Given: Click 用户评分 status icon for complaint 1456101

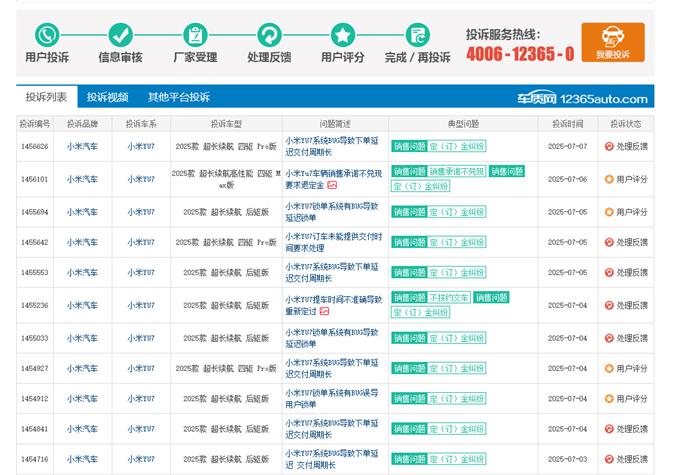Looking at the screenshot, I should pyautogui.click(x=609, y=179).
